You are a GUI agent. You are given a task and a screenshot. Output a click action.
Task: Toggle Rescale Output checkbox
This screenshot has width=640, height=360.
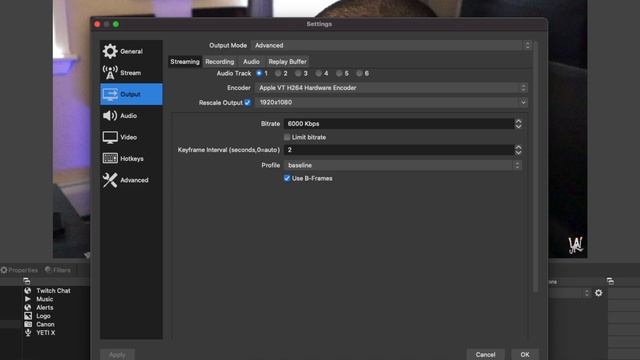[247, 102]
